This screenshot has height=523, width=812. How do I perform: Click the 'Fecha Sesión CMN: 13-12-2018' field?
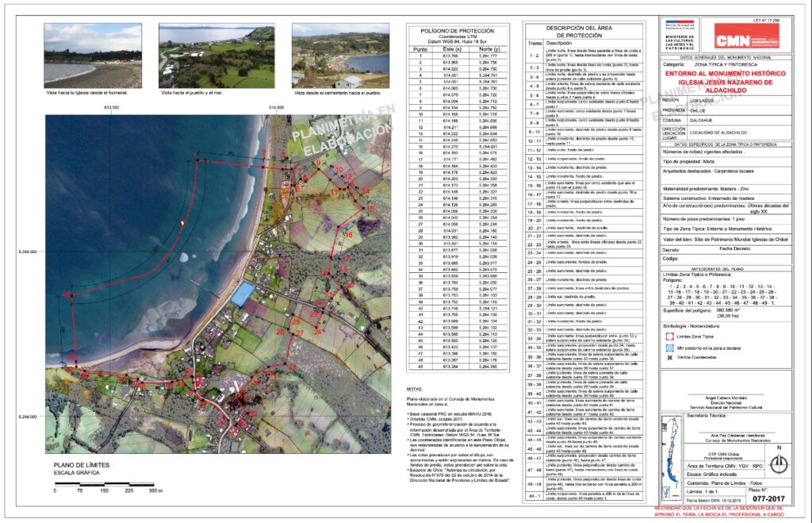point(713,501)
